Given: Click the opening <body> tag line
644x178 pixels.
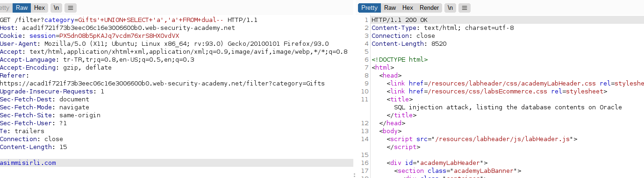Looking at the screenshot, I should pos(390,131).
